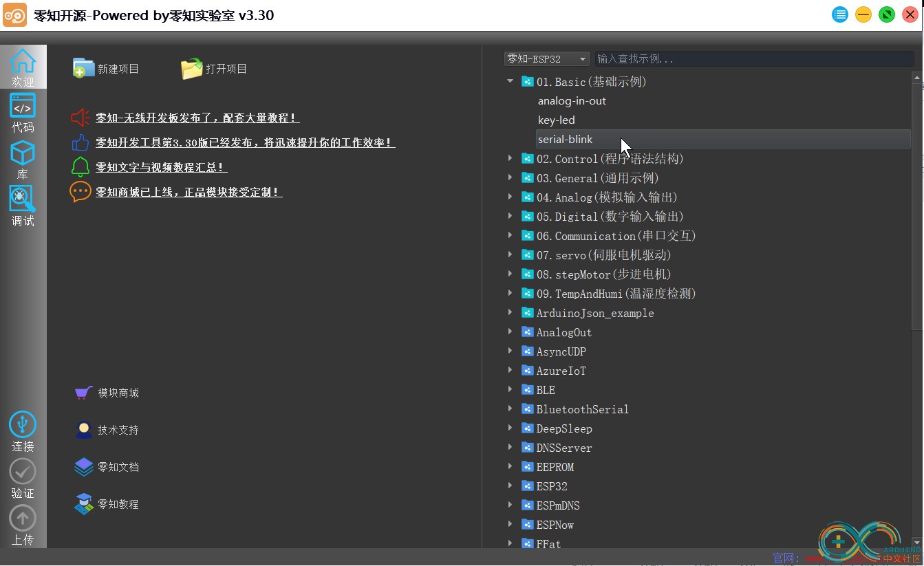Click the blue thumbs-up icon
This screenshot has height=566, width=924.
(x=80, y=142)
